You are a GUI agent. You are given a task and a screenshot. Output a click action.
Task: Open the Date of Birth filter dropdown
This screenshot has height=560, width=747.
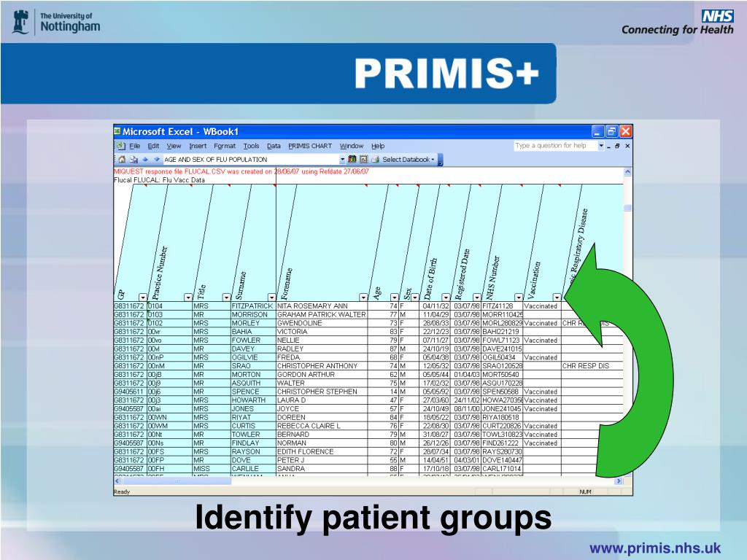tap(446, 297)
